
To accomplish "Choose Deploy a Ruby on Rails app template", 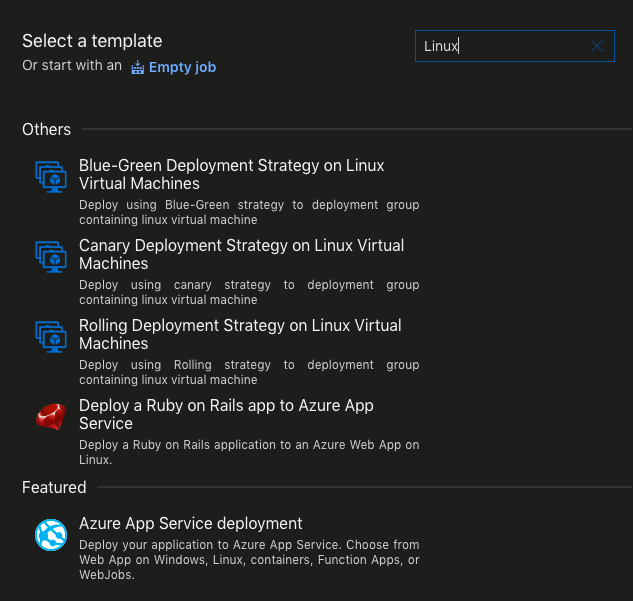I will [226, 414].
